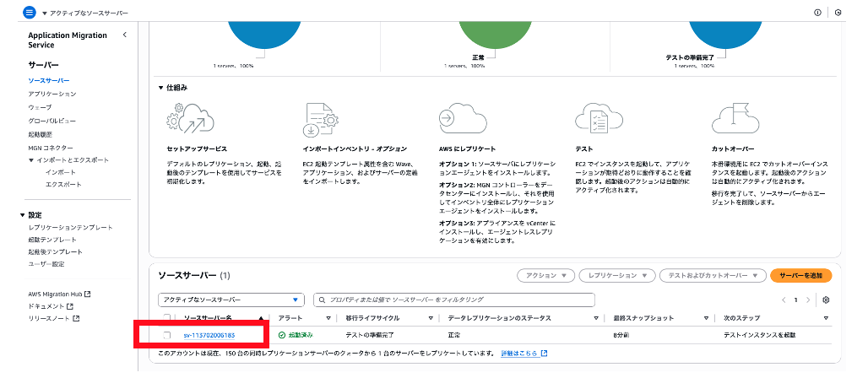Image resolution: width=868 pixels, height=378 pixels.
Task: Click the テスト checklist cloud icon
Action: coord(599,118)
